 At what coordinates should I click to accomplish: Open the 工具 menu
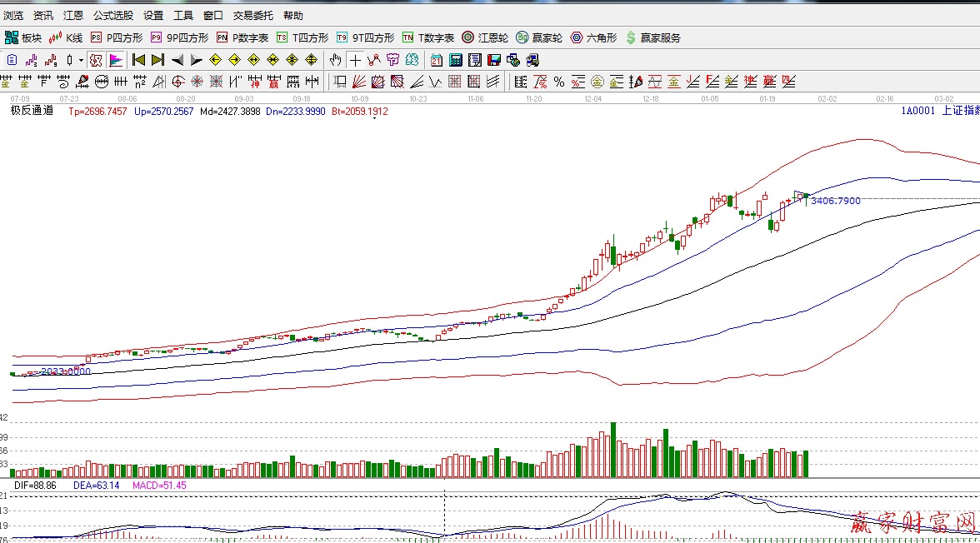182,15
